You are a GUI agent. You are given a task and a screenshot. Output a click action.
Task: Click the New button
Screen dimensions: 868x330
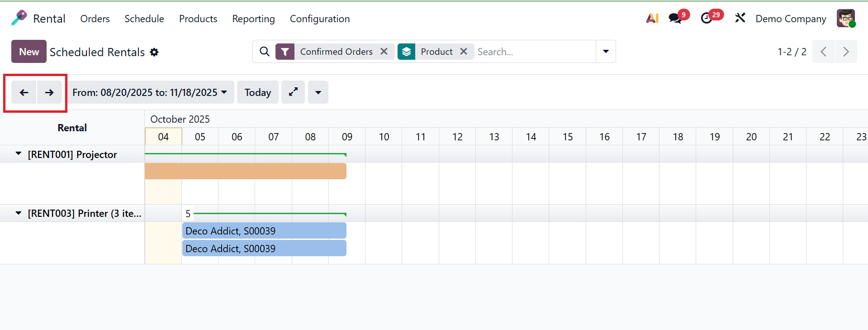[29, 52]
